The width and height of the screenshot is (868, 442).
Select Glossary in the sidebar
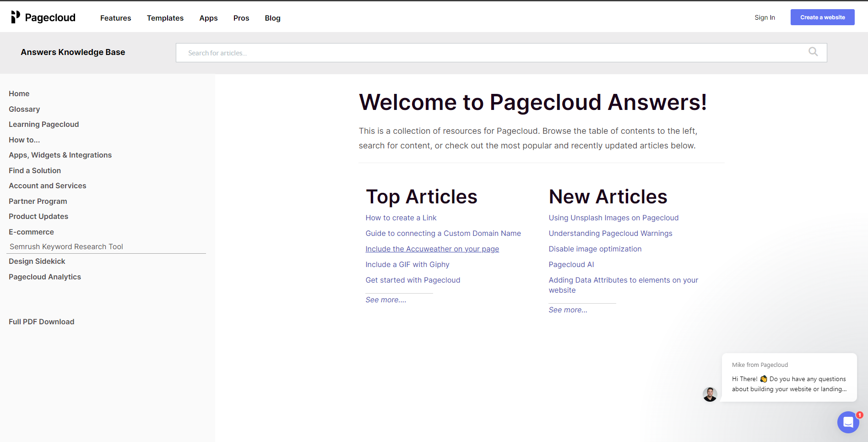pyautogui.click(x=24, y=109)
